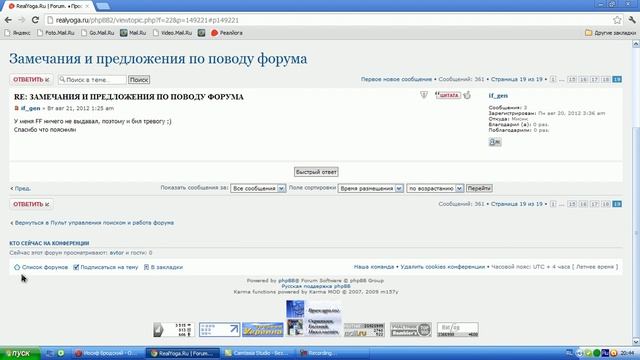This screenshot has width=640, height=360.
Task: Click the arrow counter banner in footer
Action: (x=220, y=329)
